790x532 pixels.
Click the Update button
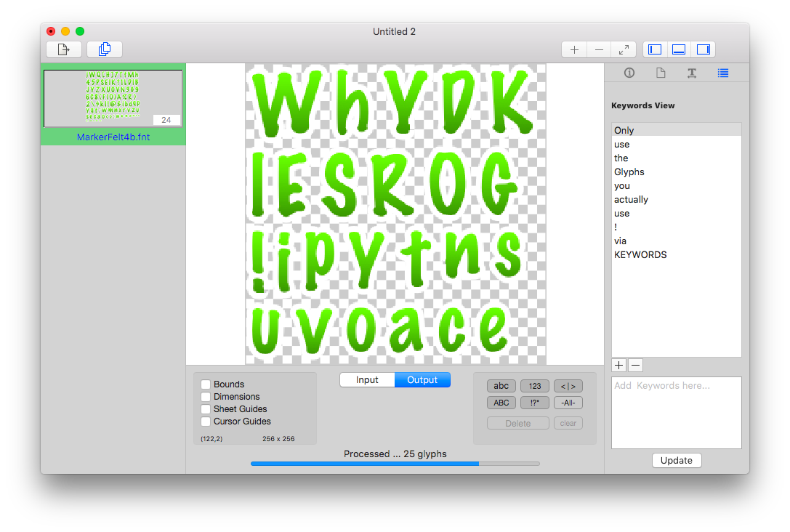pyautogui.click(x=677, y=461)
